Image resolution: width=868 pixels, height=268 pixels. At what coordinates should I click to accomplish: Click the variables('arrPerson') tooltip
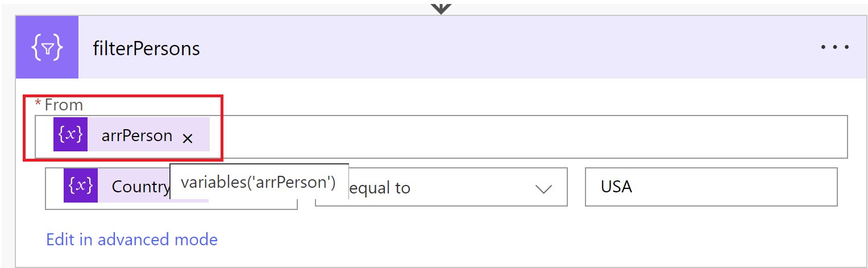[258, 183]
